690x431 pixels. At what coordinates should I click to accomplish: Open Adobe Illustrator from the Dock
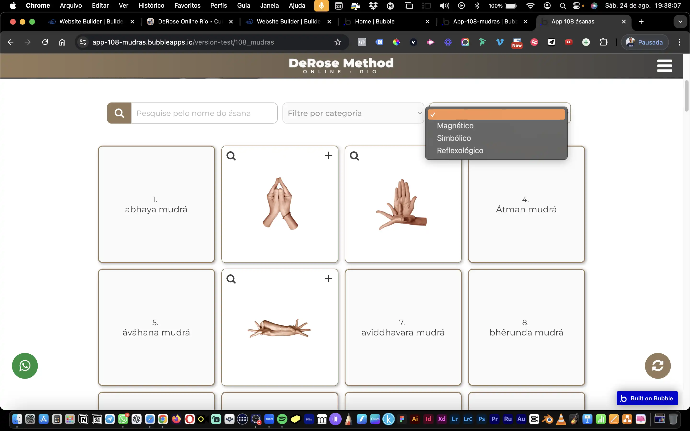click(x=415, y=419)
